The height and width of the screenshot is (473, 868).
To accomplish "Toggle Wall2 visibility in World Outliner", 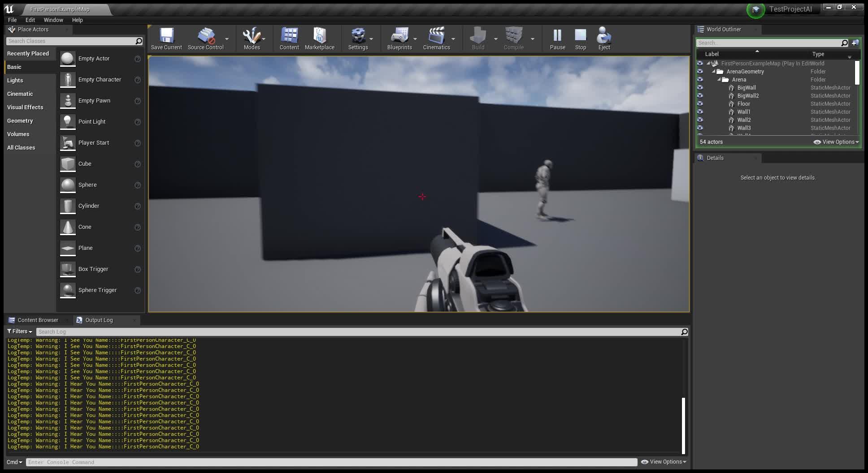I will (700, 120).
